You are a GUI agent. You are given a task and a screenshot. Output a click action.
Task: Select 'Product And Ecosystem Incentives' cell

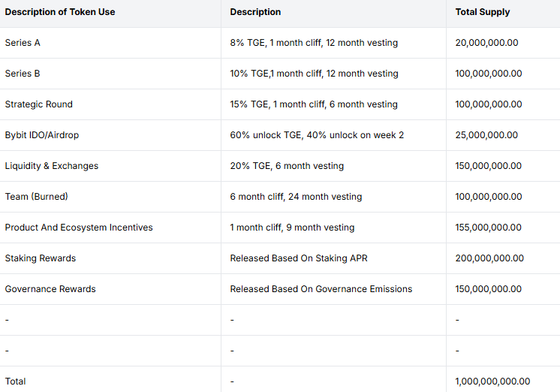[79, 228]
